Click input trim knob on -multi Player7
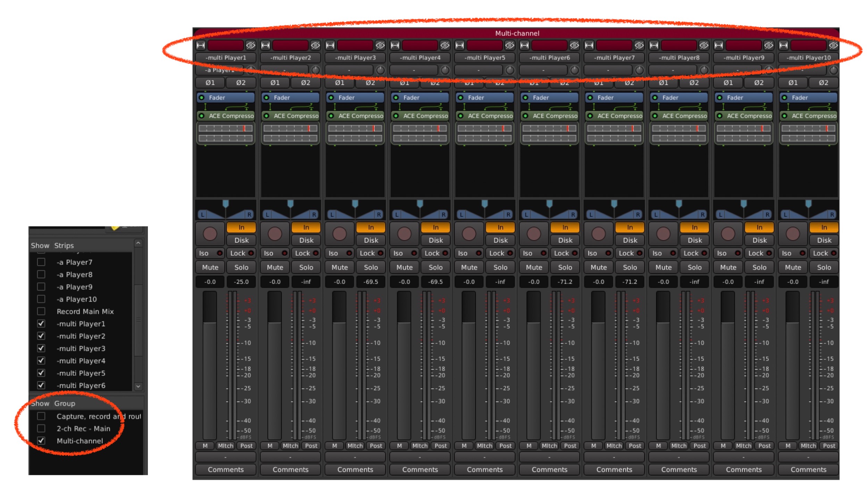The height and width of the screenshot is (488, 868). [640, 70]
